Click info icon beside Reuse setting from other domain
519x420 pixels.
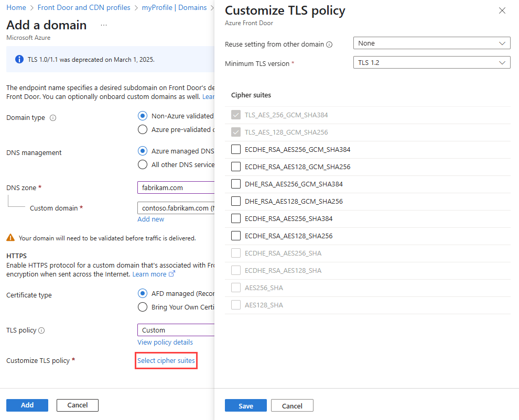coord(329,45)
